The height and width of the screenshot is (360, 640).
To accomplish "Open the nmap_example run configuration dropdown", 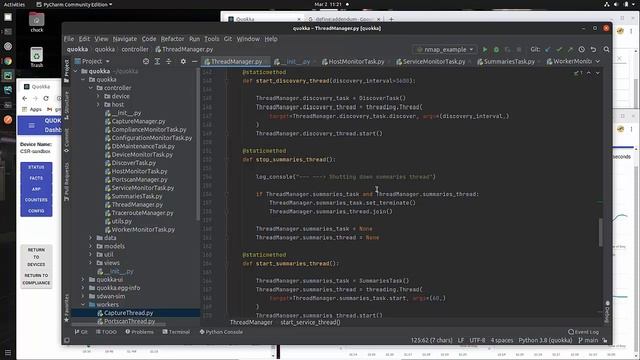I will (444, 49).
